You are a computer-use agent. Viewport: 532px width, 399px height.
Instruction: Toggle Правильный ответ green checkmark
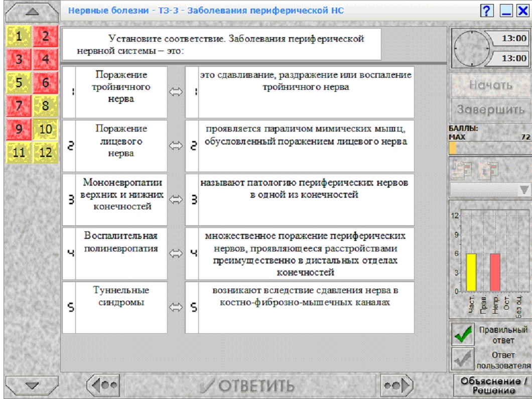coord(463,334)
